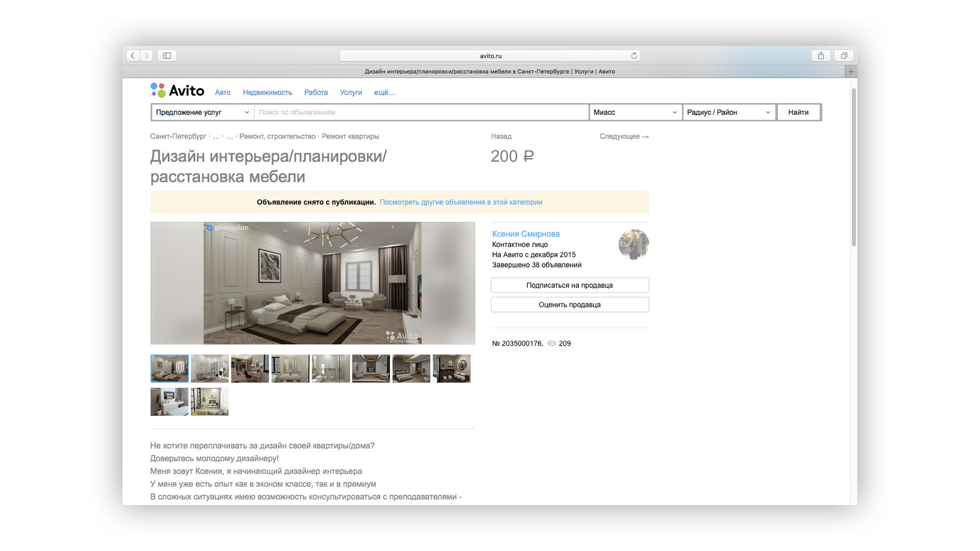
Task: Click the Назад link
Action: pyautogui.click(x=501, y=136)
